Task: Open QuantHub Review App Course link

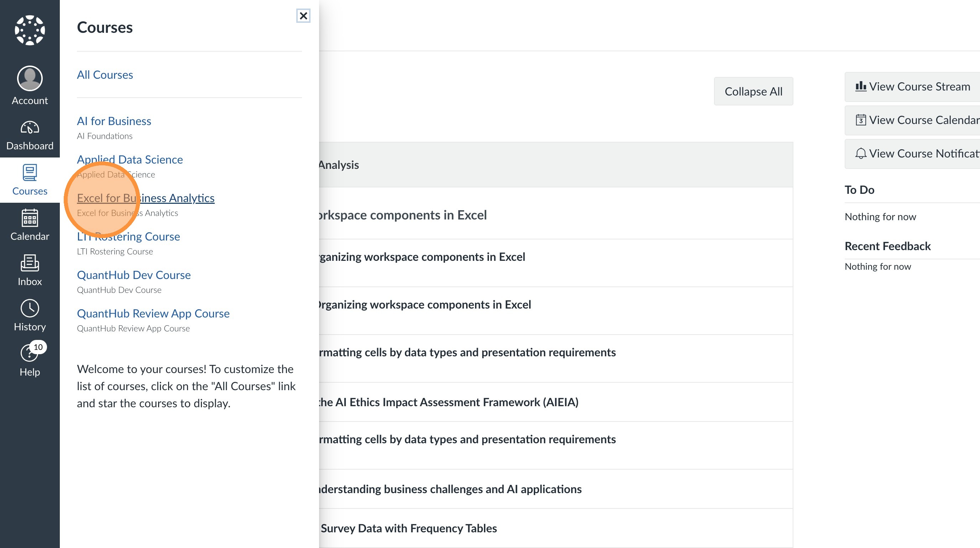Action: tap(153, 313)
